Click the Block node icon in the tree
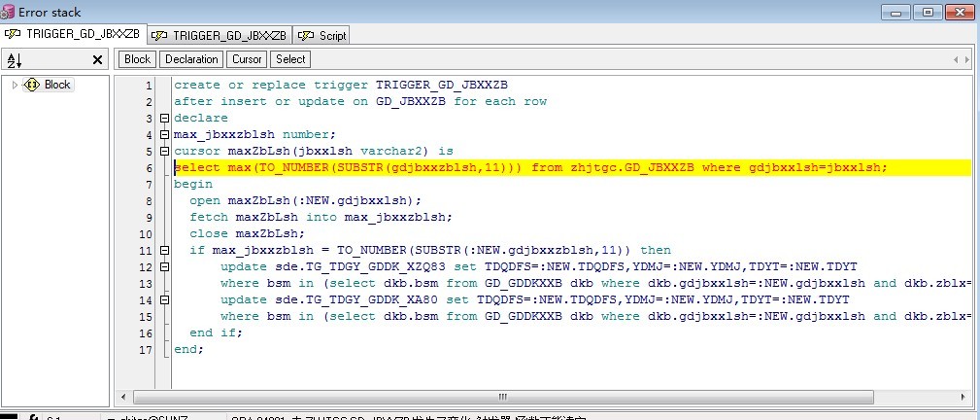Image resolution: width=980 pixels, height=420 pixels. point(32,85)
